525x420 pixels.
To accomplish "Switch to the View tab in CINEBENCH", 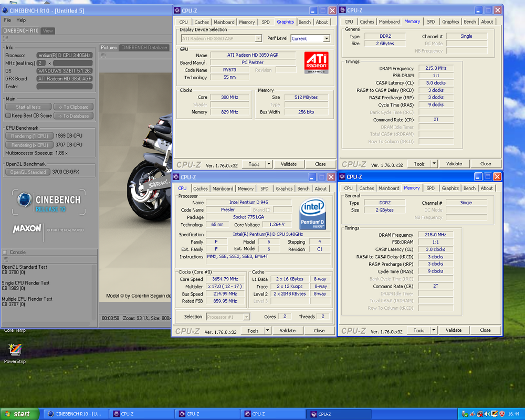I will [48, 31].
